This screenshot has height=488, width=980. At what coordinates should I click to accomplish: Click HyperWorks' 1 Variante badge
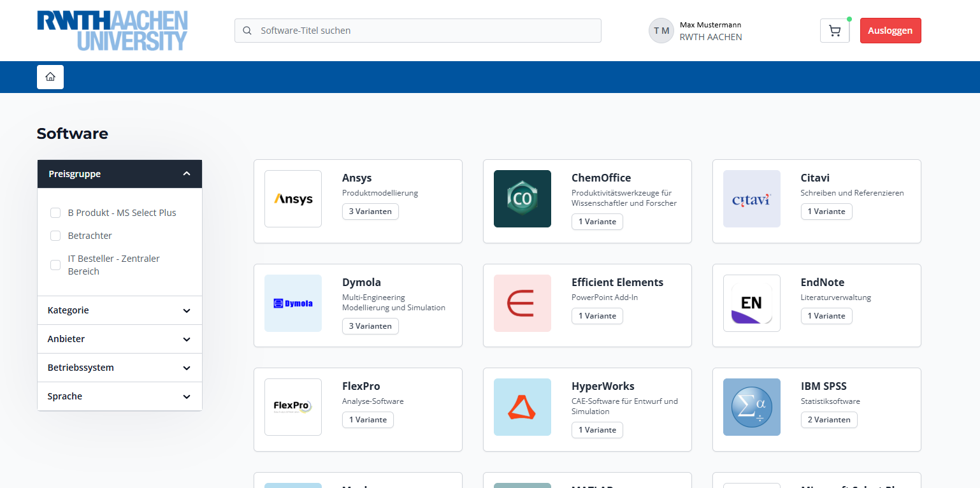pos(597,430)
